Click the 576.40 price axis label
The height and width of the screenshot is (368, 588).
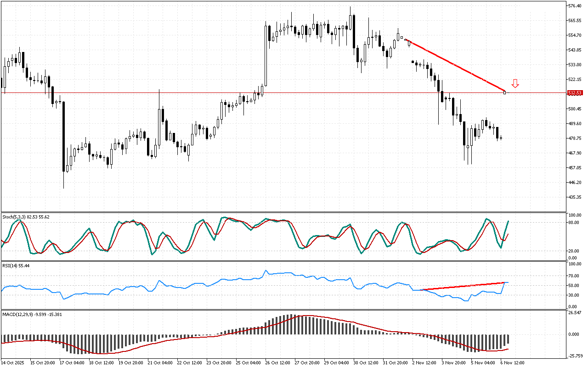[x=575, y=6]
